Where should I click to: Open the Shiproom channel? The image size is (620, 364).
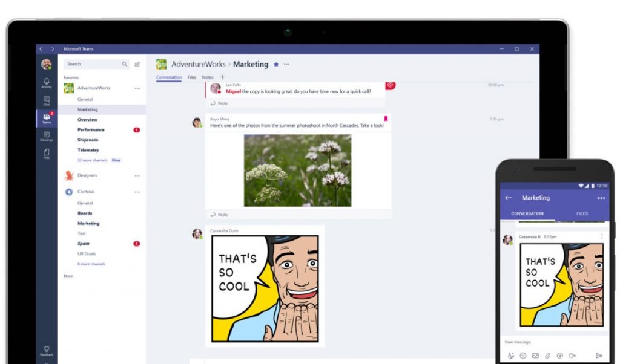point(88,140)
